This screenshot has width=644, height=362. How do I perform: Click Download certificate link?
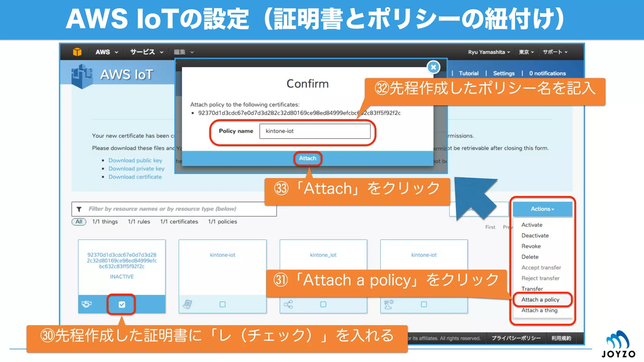click(x=135, y=177)
